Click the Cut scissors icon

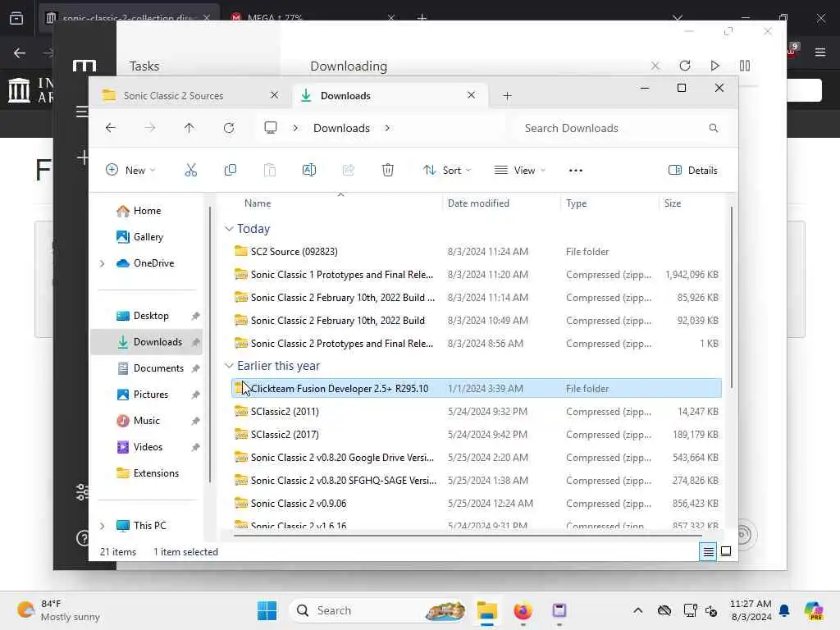[x=190, y=171]
